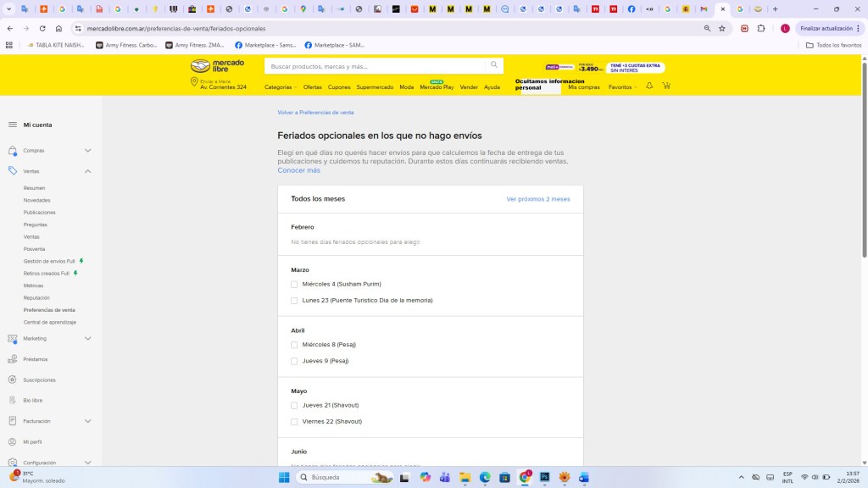Image resolution: width=868 pixels, height=488 pixels.
Task: Expand the Compras sidebar section
Action: point(88,151)
